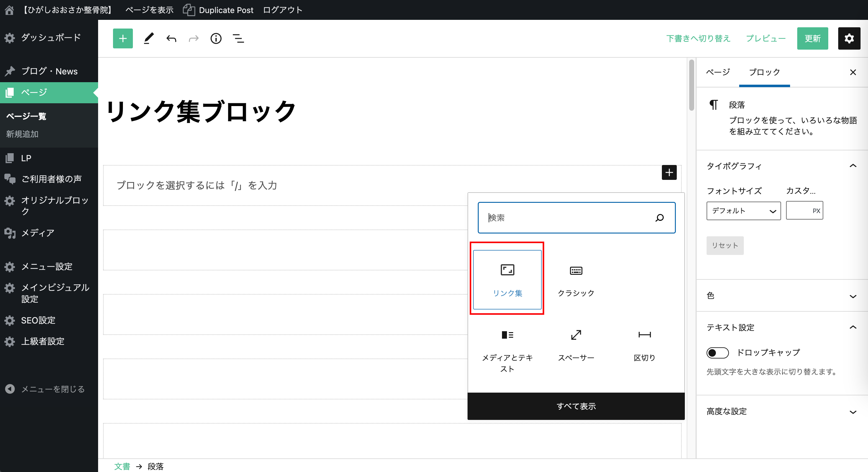Click the black inline plus block inserter
The width and height of the screenshot is (868, 472).
click(x=669, y=172)
